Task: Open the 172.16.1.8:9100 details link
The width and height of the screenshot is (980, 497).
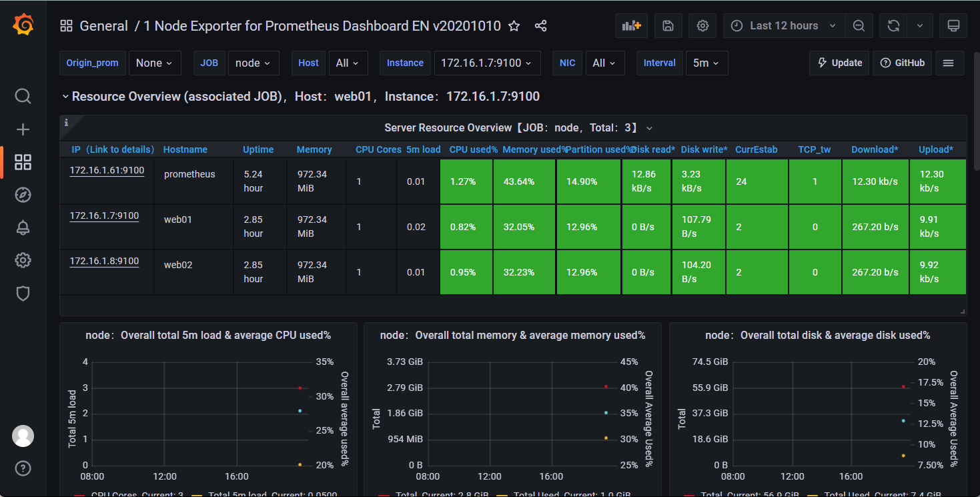Action: point(104,261)
